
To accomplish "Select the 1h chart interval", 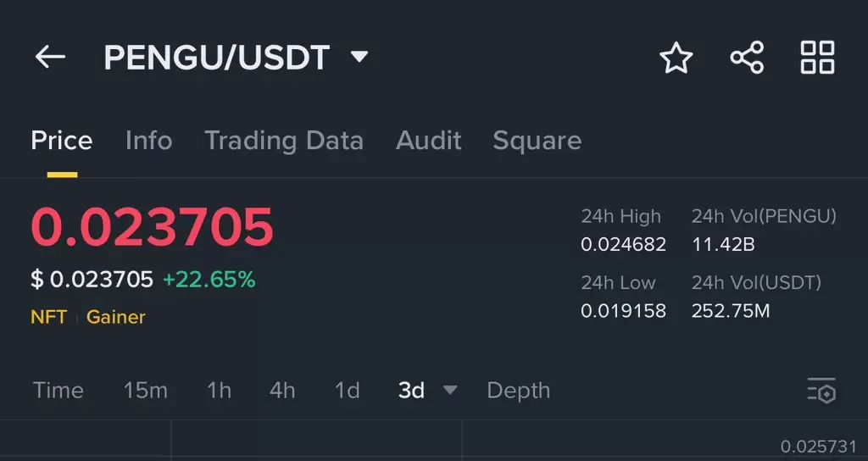I will click(219, 391).
